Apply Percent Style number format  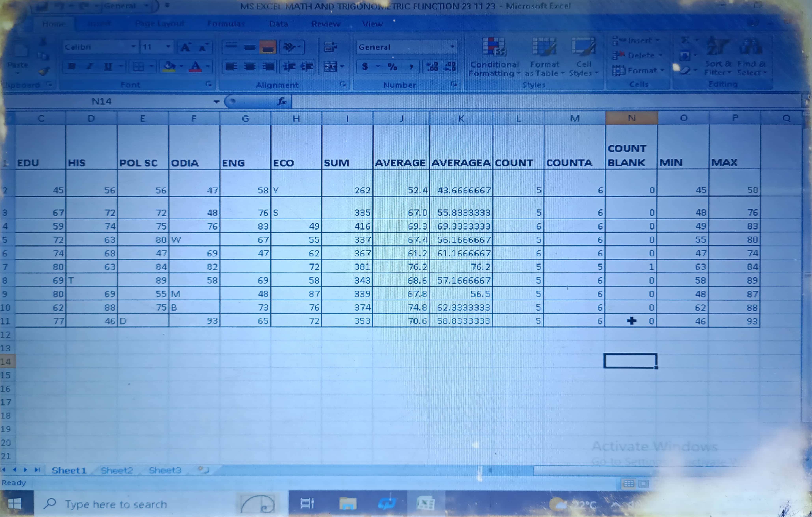tap(392, 67)
